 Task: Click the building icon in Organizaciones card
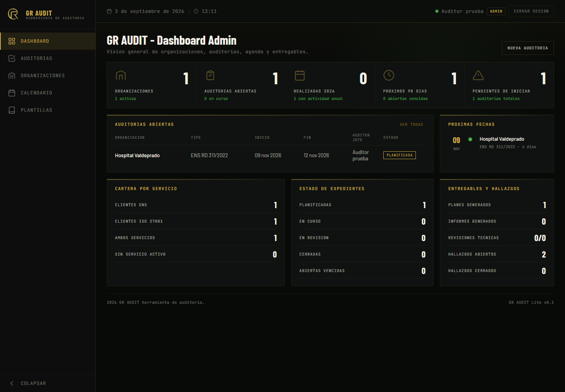pyautogui.click(x=121, y=75)
